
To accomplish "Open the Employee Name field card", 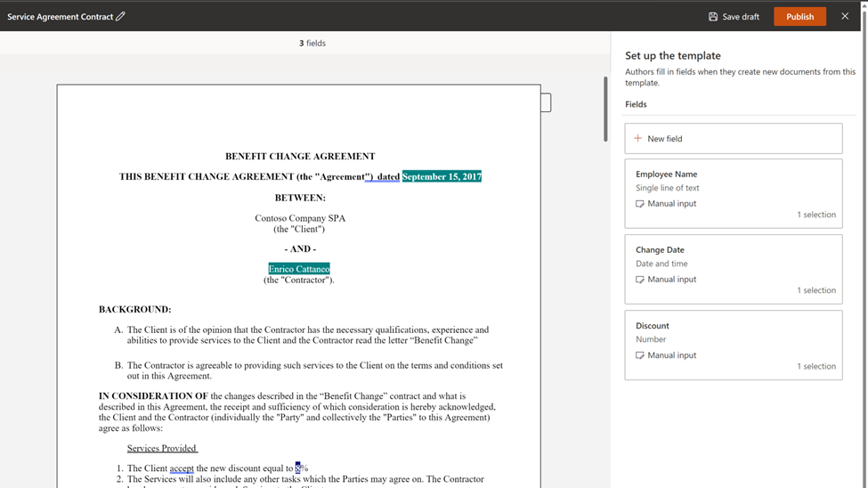I will click(x=734, y=193).
